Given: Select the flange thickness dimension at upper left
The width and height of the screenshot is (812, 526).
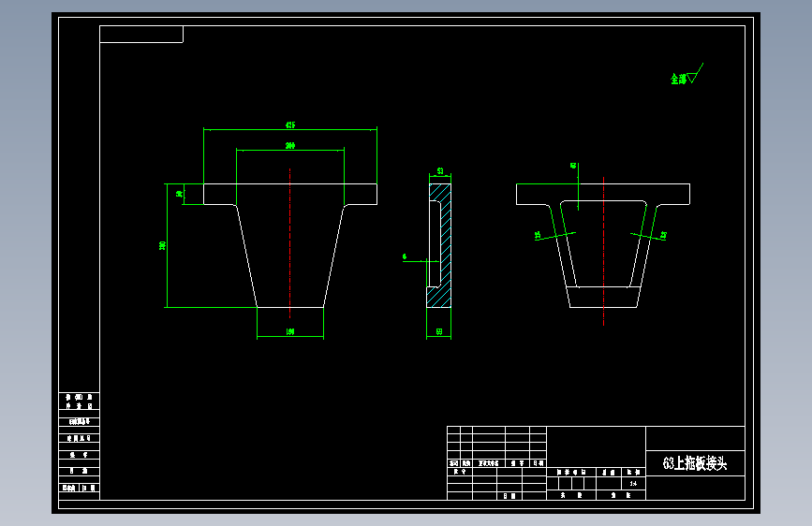Looking at the screenshot, I should click(179, 194).
